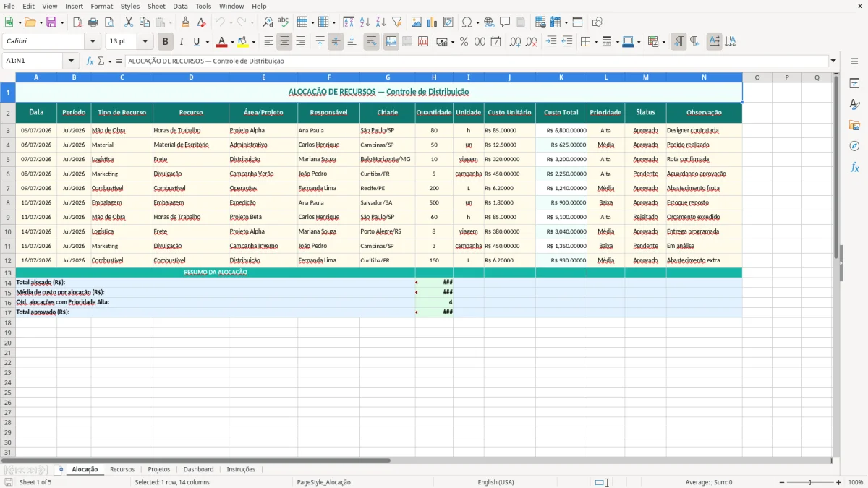Click Clear Direct Formatting icon
868x488 pixels.
202,22
